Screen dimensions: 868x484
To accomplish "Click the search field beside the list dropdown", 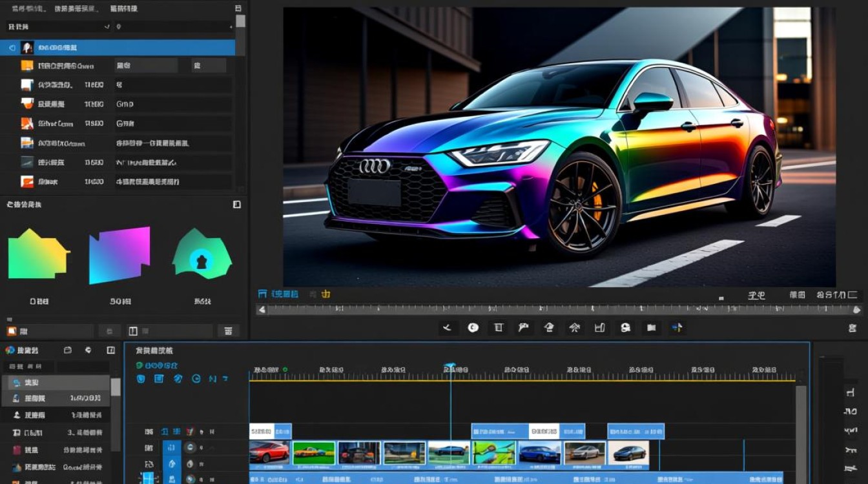I will 174,26.
